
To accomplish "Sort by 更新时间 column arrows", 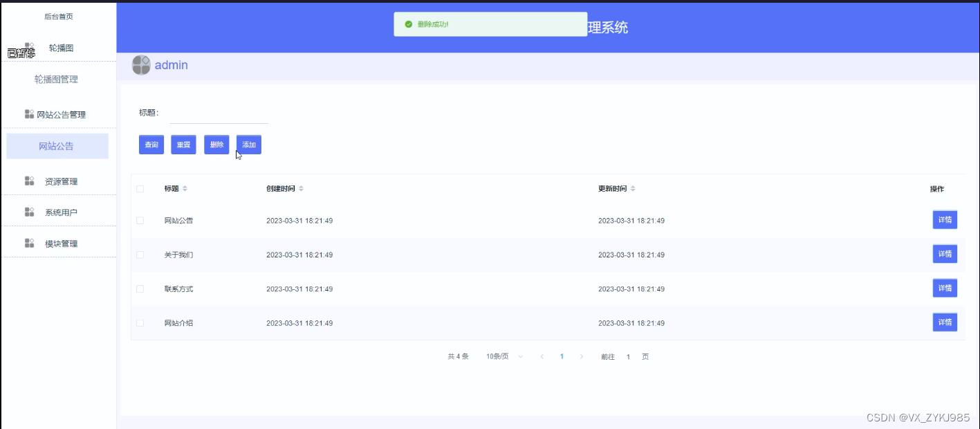I will (633, 189).
